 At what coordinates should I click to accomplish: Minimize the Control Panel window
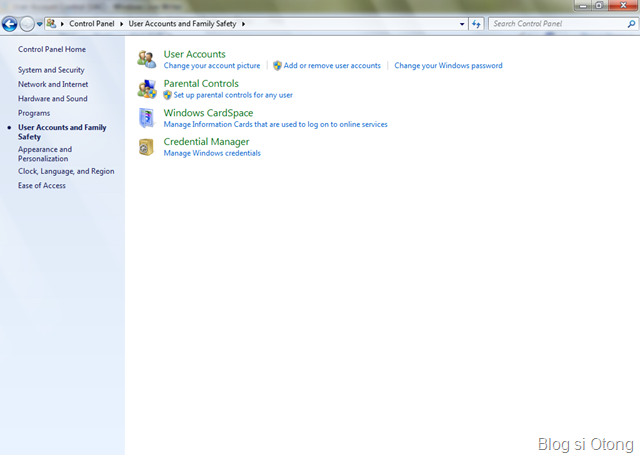pos(582,5)
